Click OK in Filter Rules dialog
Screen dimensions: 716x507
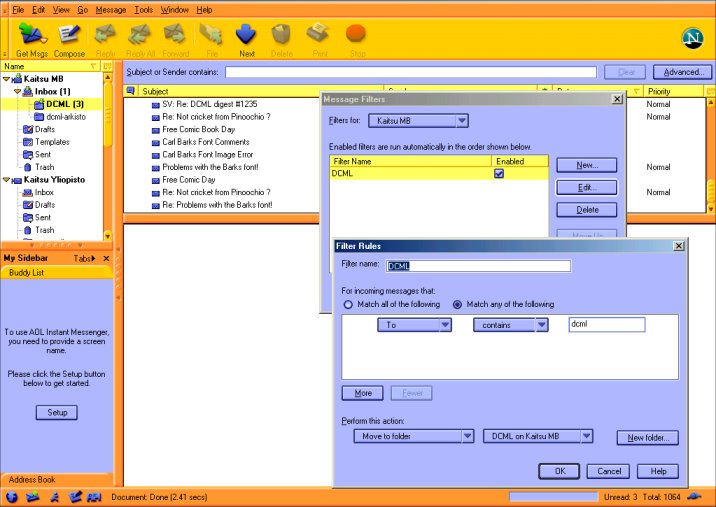click(559, 471)
